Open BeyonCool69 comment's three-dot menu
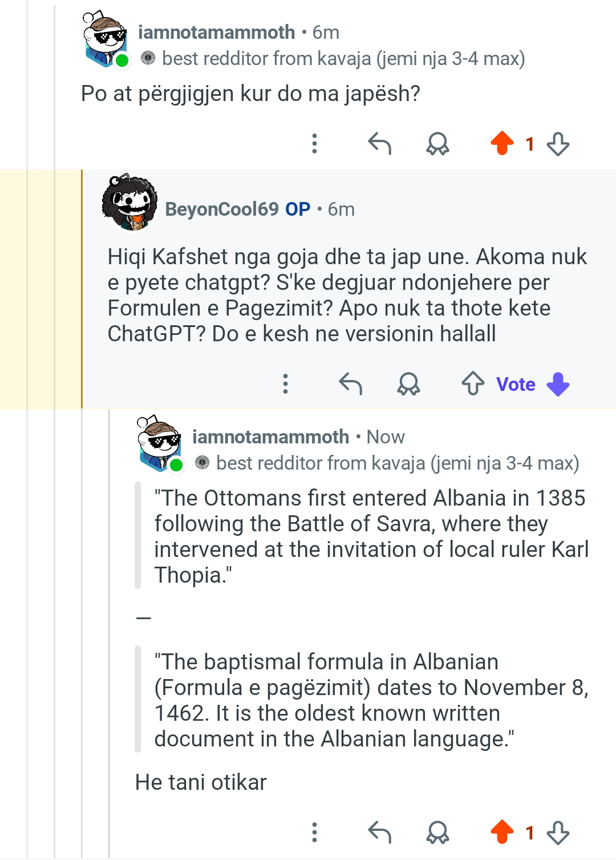 (x=286, y=383)
